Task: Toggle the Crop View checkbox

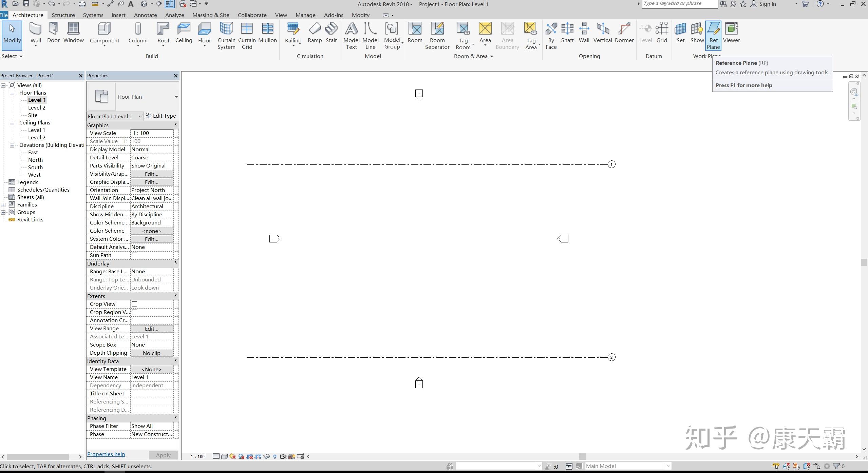Action: point(134,304)
